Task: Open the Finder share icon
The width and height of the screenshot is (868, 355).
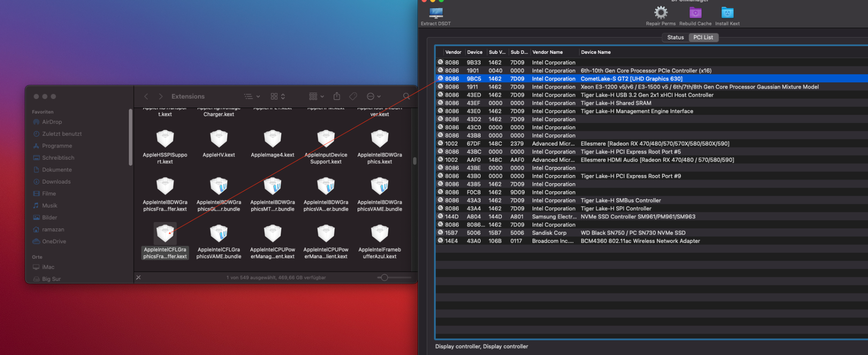Action: coord(337,96)
